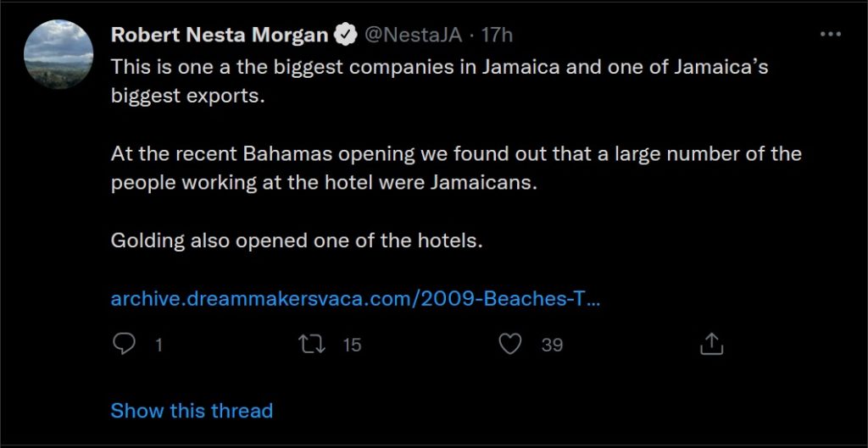Click the paragraph about the Bahamas opening
The width and height of the screenshot is (868, 448).
click(456, 155)
